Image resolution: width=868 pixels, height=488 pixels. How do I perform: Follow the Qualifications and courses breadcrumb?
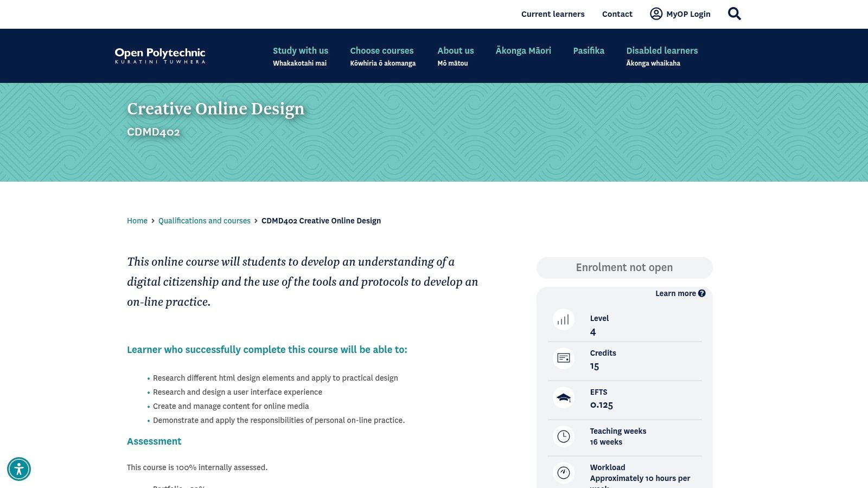(204, 221)
